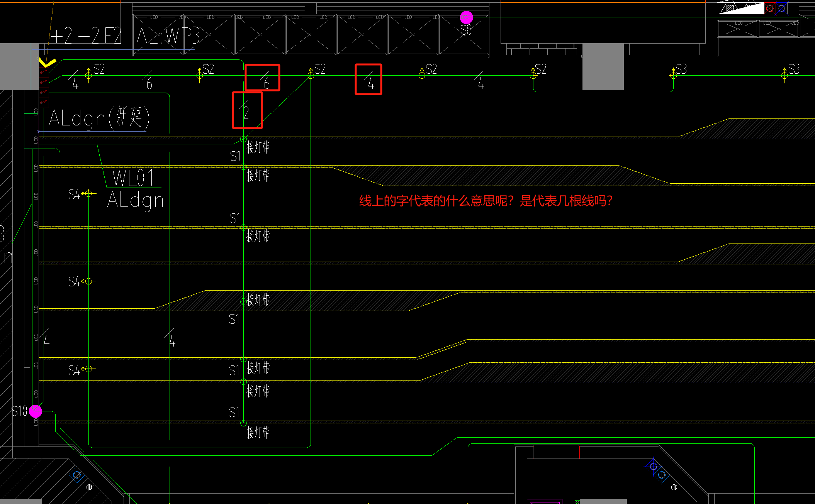Image resolution: width=815 pixels, height=504 pixels.
Task: Select the white hatched square beside the white triangle
Action: coord(730,8)
